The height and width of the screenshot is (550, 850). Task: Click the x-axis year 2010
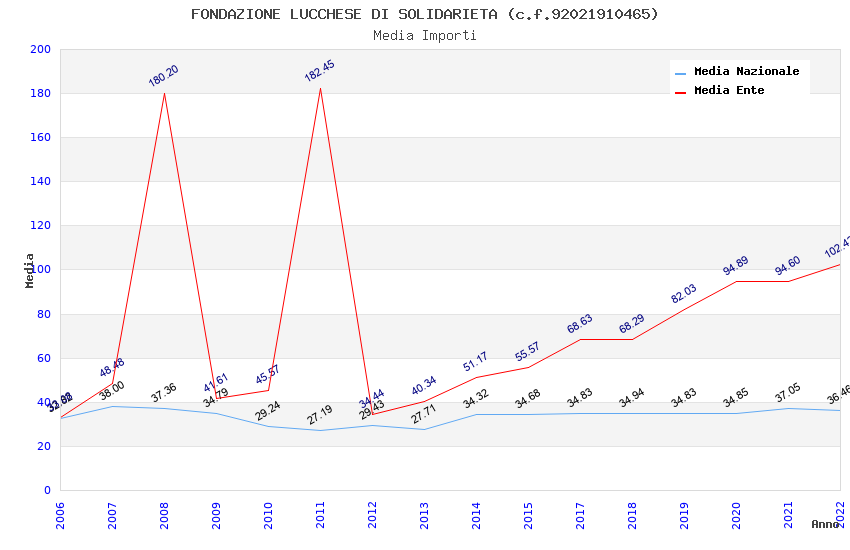point(268,516)
